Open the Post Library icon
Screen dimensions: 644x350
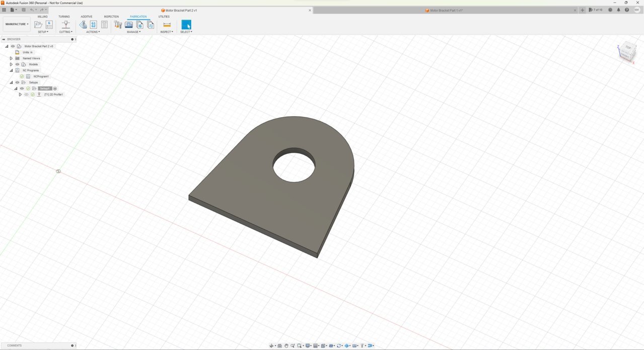[x=140, y=25]
